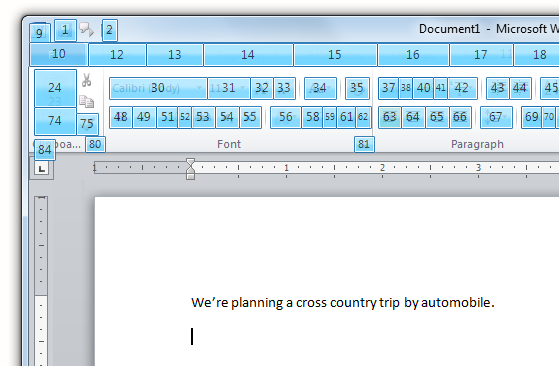Open the Customize Quick Access Toolbar dropdown
The height and width of the screenshot is (366, 559).
pyautogui.click(x=109, y=30)
